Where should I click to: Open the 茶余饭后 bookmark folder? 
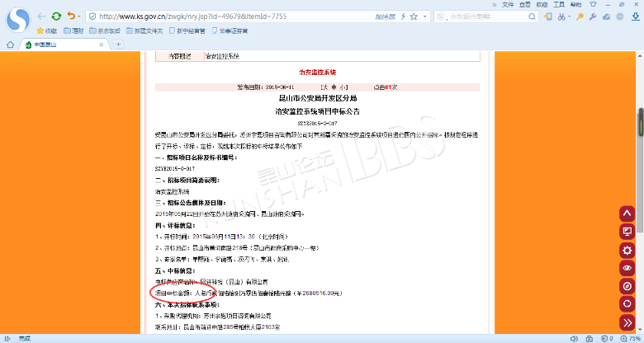[105, 31]
